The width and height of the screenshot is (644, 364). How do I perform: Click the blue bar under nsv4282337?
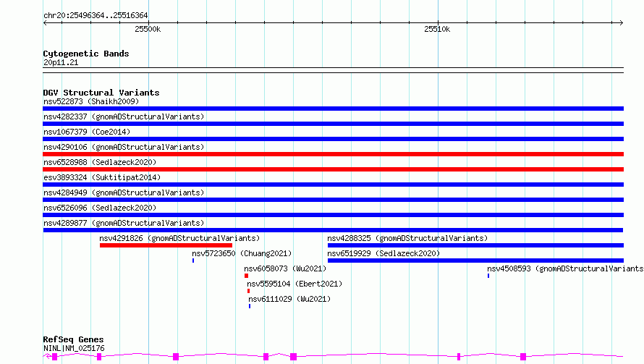tap(333, 124)
